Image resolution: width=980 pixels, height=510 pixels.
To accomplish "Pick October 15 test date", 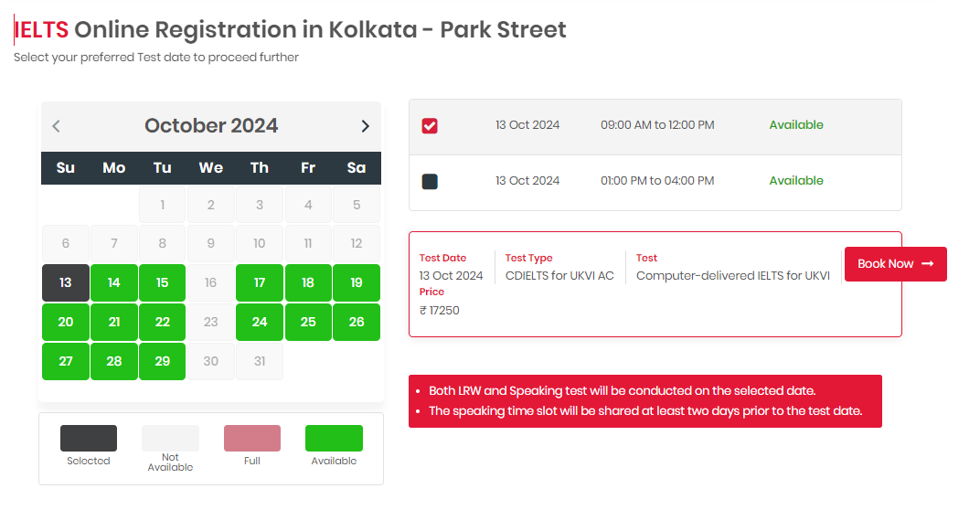I will point(163,282).
